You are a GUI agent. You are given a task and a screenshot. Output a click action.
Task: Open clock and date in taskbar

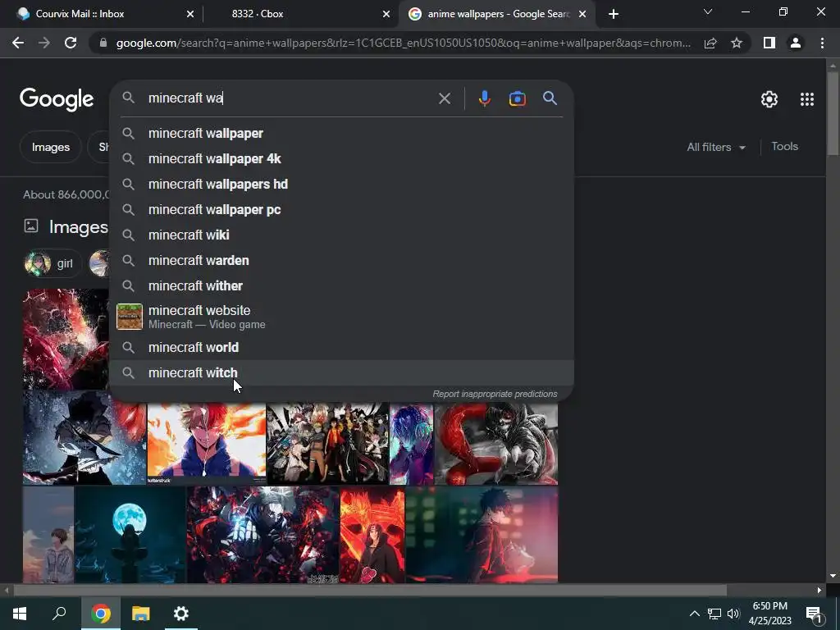coord(769,614)
